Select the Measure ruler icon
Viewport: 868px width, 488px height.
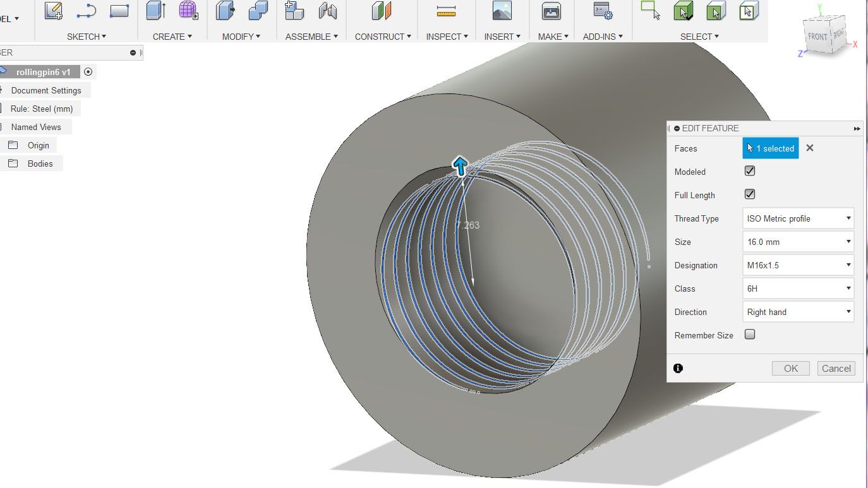coord(446,11)
